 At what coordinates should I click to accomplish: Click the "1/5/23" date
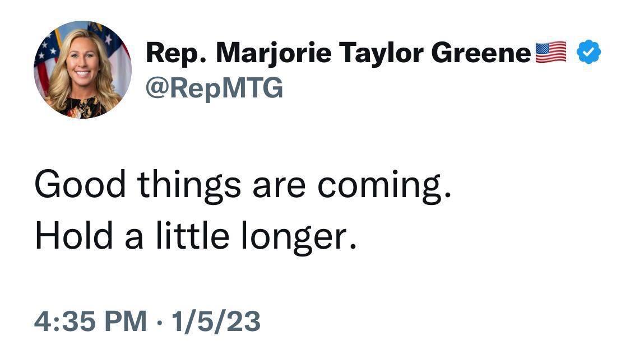216,321
